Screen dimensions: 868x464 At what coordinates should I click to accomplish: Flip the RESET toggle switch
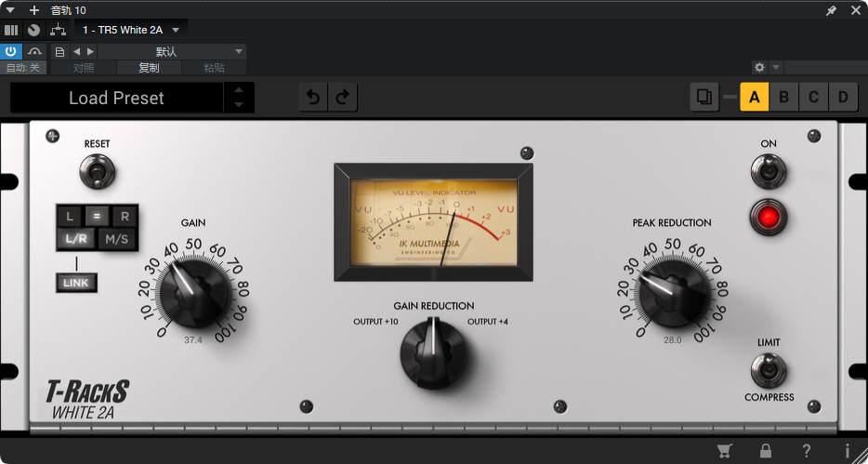coord(97,172)
